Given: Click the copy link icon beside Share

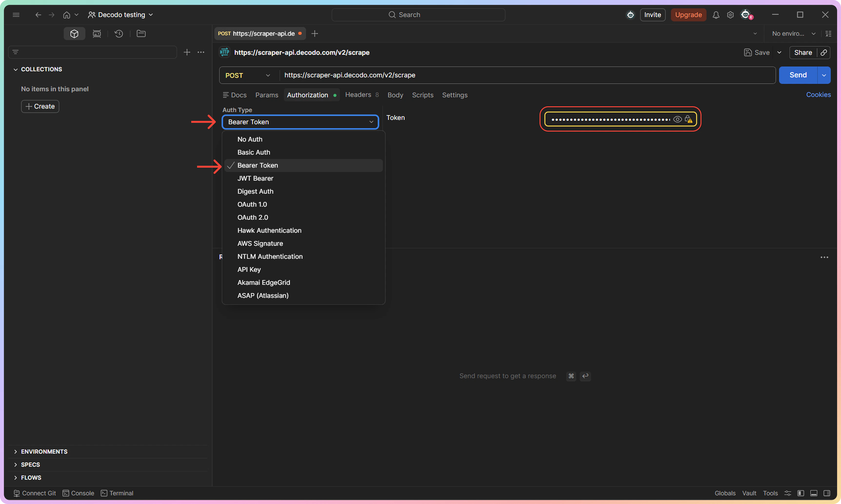Looking at the screenshot, I should pos(824,53).
